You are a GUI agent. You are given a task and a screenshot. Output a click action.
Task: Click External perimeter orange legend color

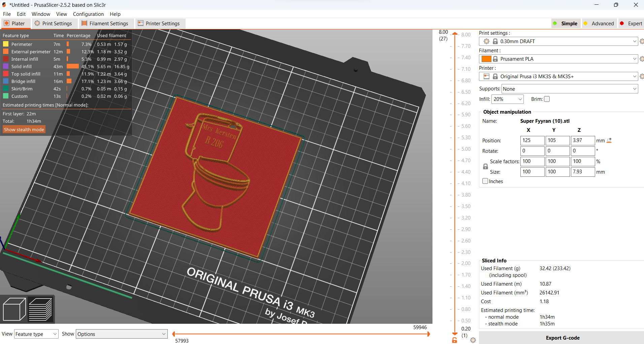(6, 52)
